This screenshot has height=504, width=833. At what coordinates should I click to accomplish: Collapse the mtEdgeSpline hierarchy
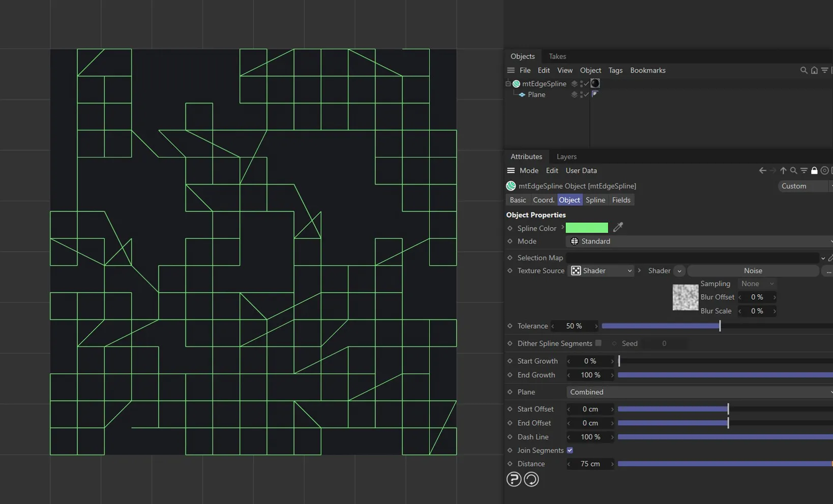[508, 84]
